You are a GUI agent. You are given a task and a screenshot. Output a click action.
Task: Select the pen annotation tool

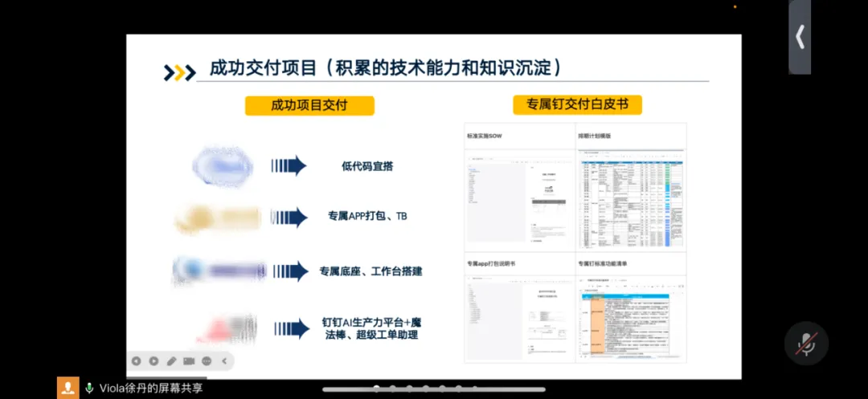tap(172, 361)
